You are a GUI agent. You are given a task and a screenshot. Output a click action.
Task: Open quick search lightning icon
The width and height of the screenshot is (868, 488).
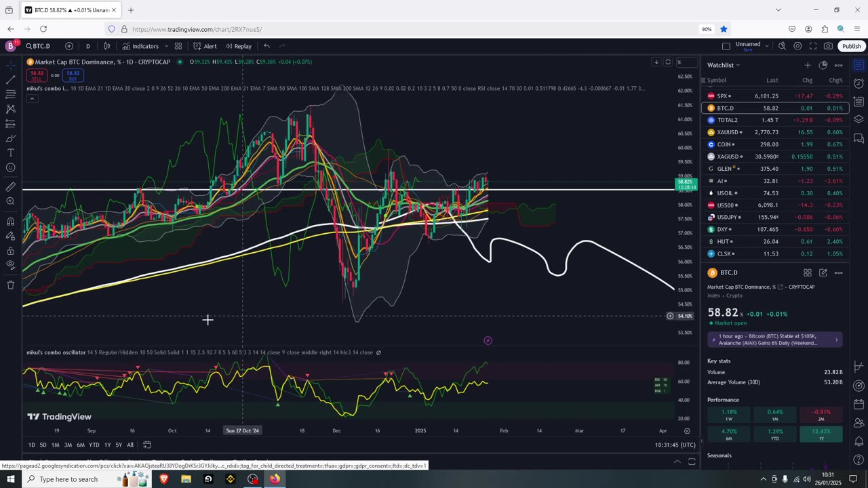[x=782, y=46]
